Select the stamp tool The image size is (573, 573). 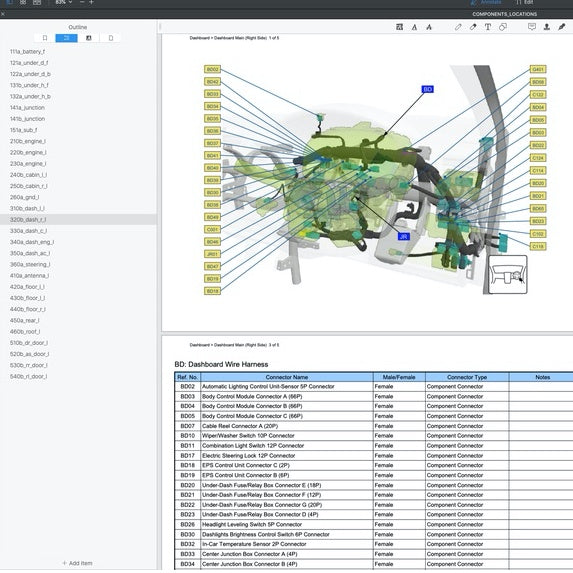pyautogui.click(x=547, y=27)
